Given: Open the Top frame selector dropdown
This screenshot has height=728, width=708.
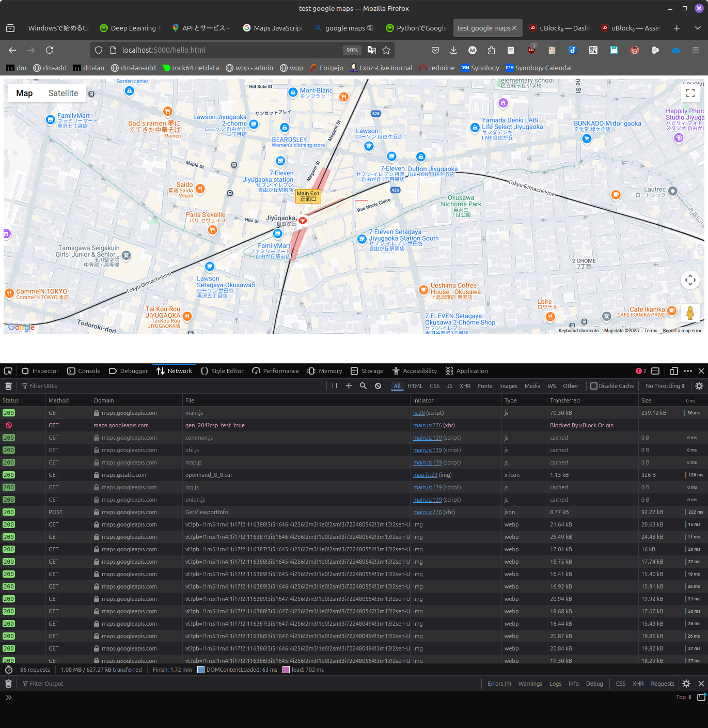Looking at the screenshot, I should click(x=682, y=697).
